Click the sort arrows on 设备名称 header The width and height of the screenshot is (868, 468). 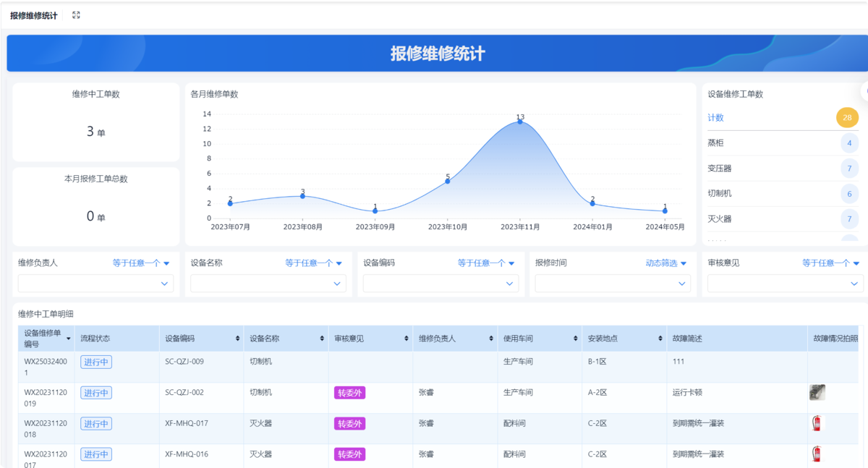[x=323, y=338]
